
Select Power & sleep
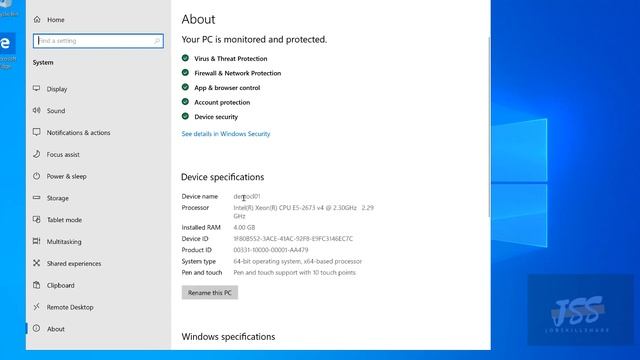pyautogui.click(x=67, y=176)
